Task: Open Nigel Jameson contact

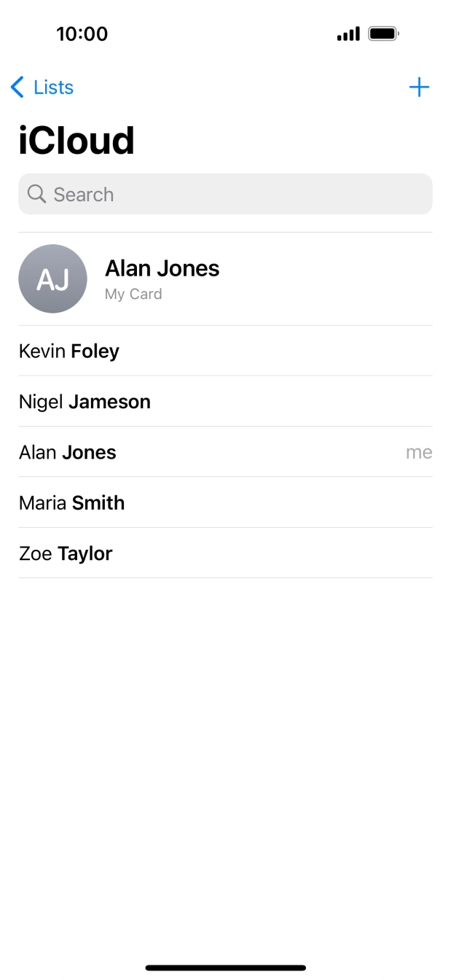Action: [85, 402]
